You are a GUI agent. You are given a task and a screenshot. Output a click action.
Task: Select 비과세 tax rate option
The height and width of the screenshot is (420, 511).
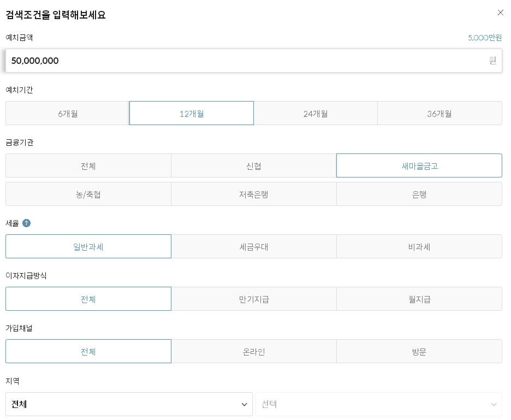(x=419, y=246)
